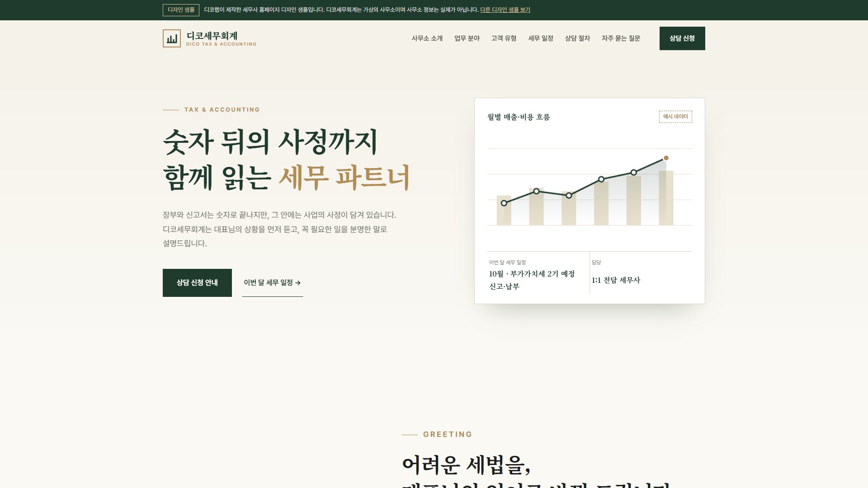Open the 세무 일정 navigation item
This screenshot has width=868, height=488.
(541, 38)
